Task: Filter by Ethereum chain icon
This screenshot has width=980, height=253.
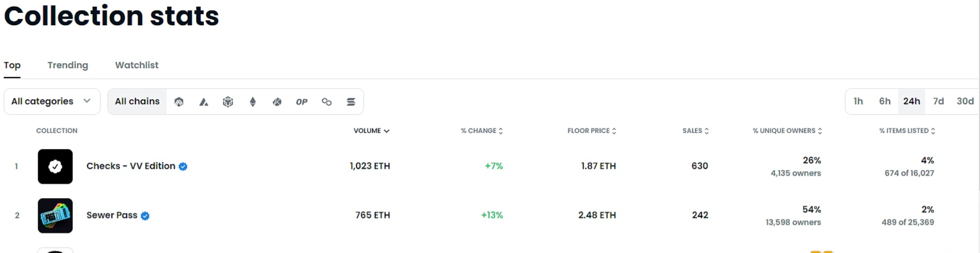Action: tap(253, 102)
